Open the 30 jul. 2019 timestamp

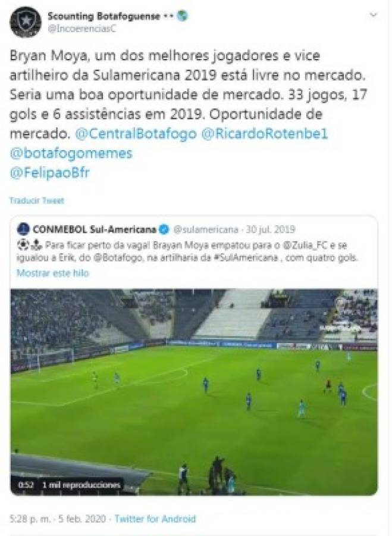coord(271,229)
